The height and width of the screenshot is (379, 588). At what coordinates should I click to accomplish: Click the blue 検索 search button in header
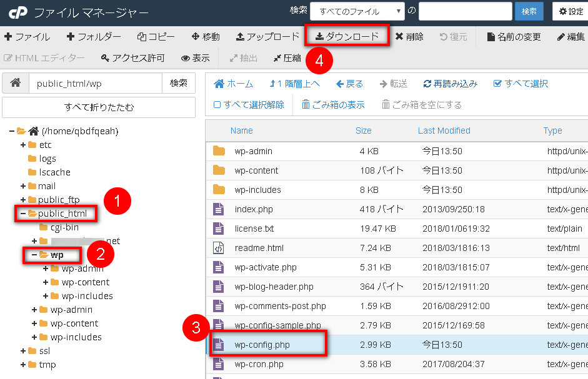529,12
